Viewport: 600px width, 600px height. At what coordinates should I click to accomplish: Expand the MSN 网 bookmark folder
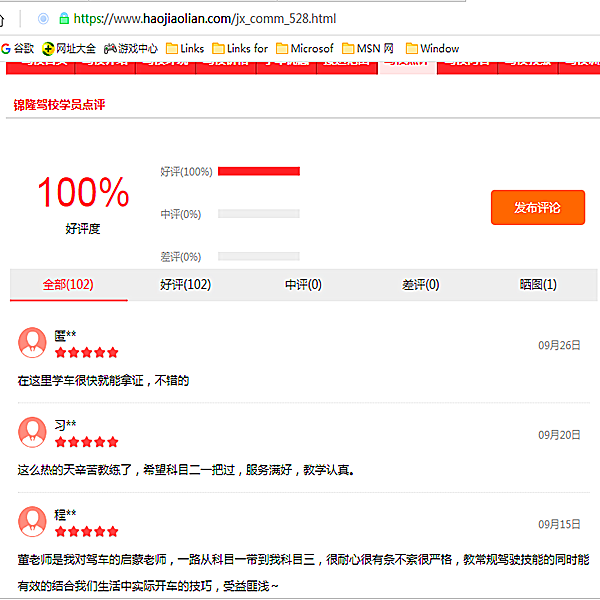pos(367,48)
